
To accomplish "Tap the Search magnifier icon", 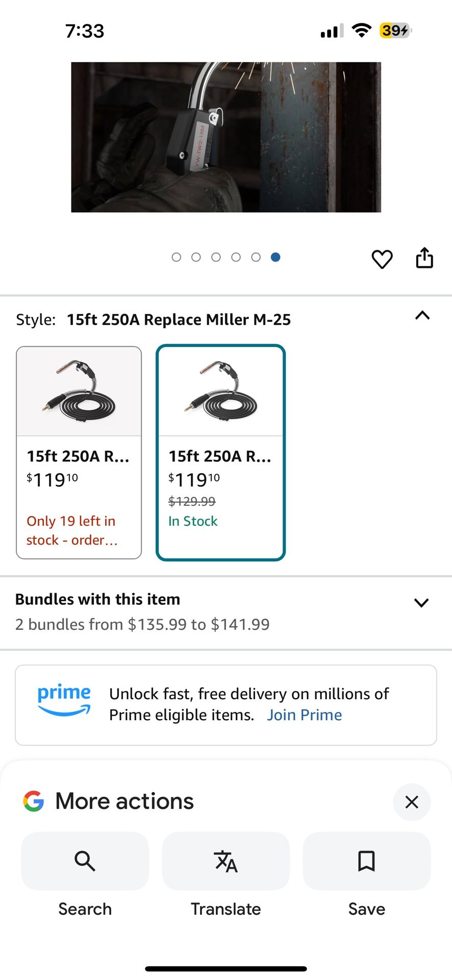I will tap(85, 861).
